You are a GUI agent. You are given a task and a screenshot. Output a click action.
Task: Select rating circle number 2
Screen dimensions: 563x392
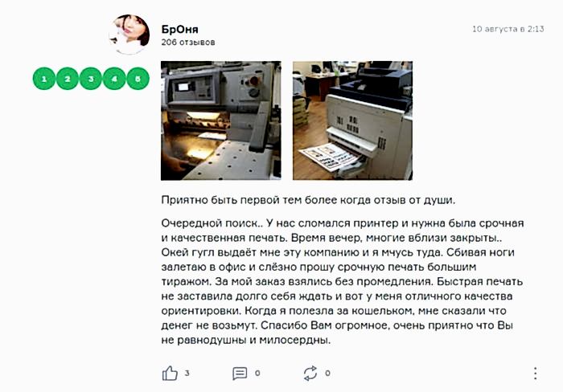[x=67, y=79]
